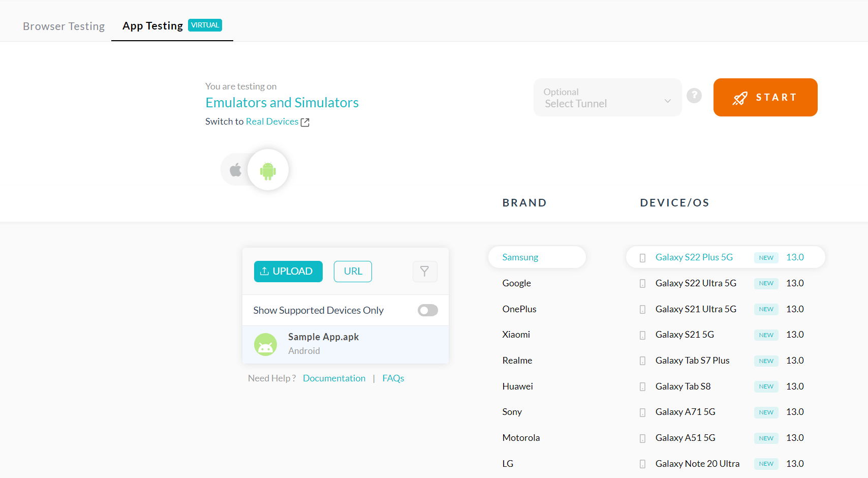Choose the Galaxy A71 5G device
Image resolution: width=868 pixels, height=478 pixels.
pyautogui.click(x=685, y=412)
